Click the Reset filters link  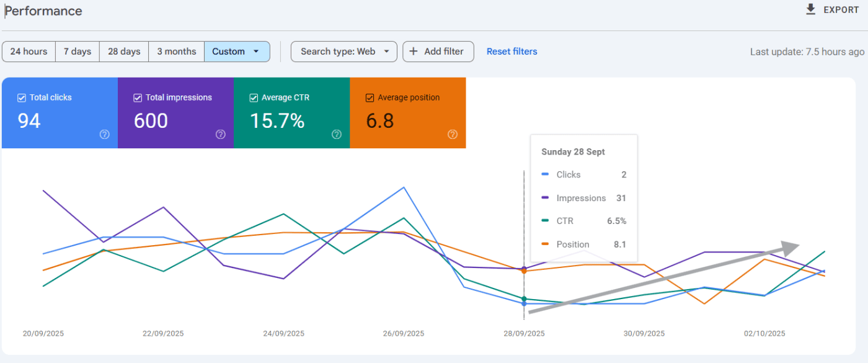pyautogui.click(x=511, y=52)
